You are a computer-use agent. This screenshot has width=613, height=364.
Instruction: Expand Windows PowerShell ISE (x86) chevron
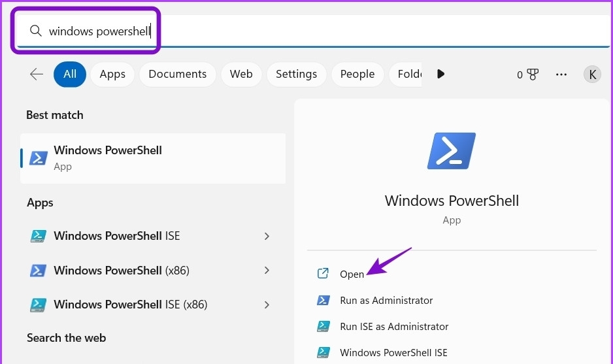(267, 305)
